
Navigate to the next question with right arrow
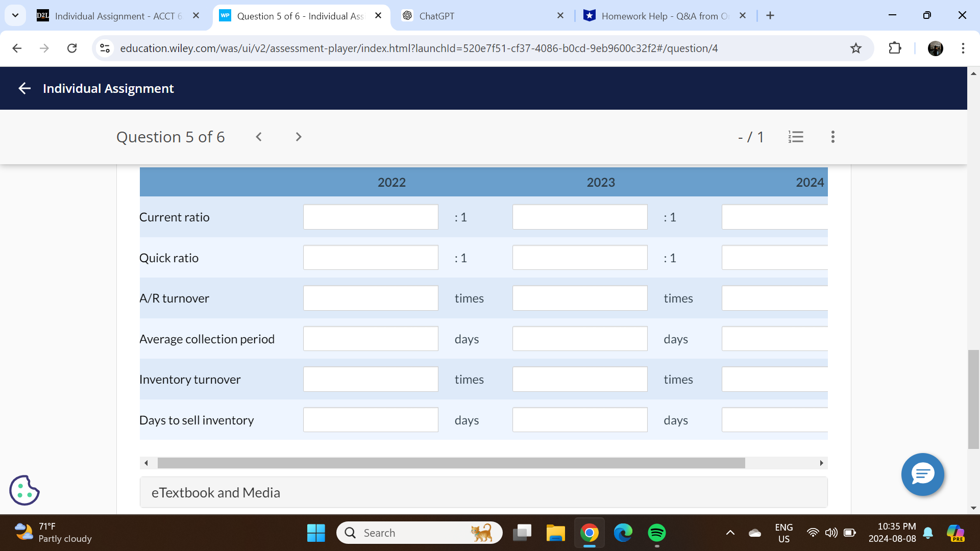[x=298, y=137]
